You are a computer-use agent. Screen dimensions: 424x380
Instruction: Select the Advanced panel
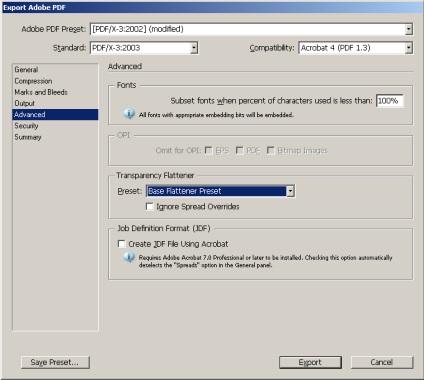(55, 114)
